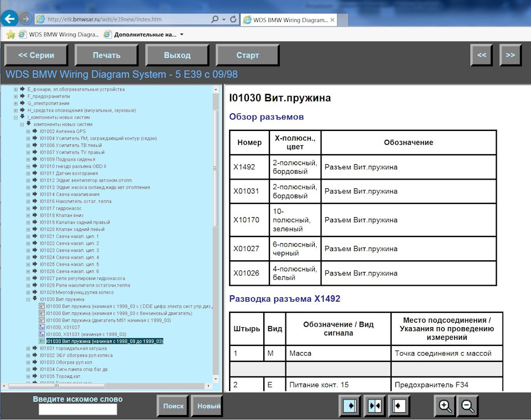Open the Дополнительные на... favorites item

pyautogui.click(x=140, y=34)
